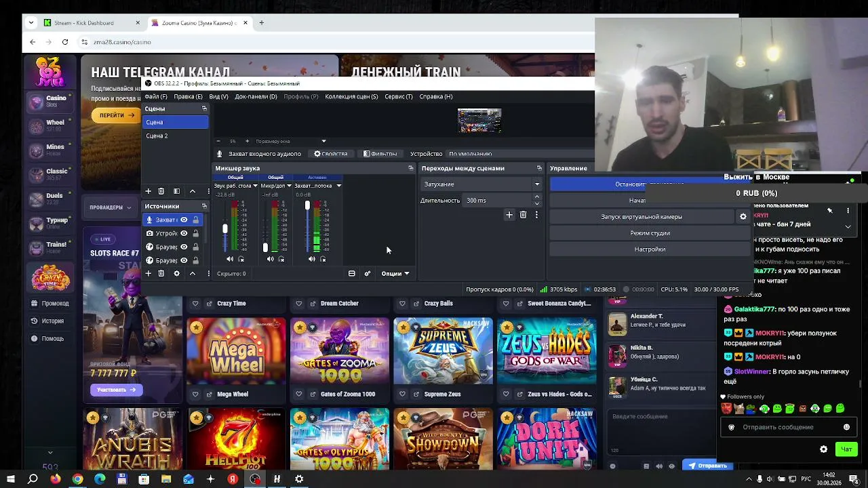Image resolution: width=868 pixels, height=488 pixels.
Task: Mute the Микр/доп mixer channel
Action: (270, 259)
